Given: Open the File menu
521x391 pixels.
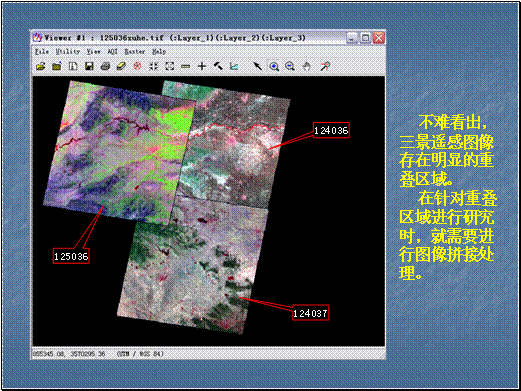Looking at the screenshot, I should point(42,52).
